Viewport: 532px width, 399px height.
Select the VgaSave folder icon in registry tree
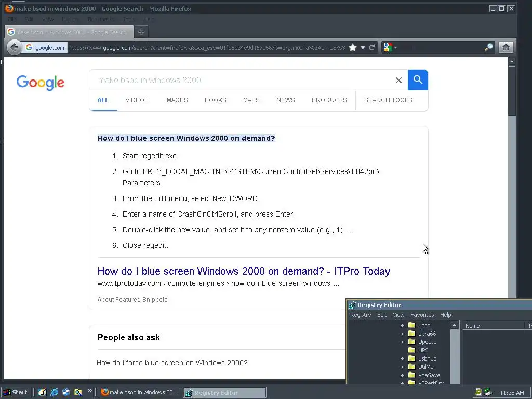(411, 375)
